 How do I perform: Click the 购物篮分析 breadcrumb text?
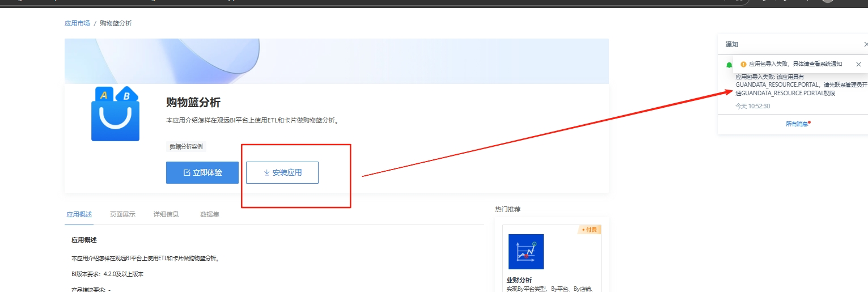point(116,23)
